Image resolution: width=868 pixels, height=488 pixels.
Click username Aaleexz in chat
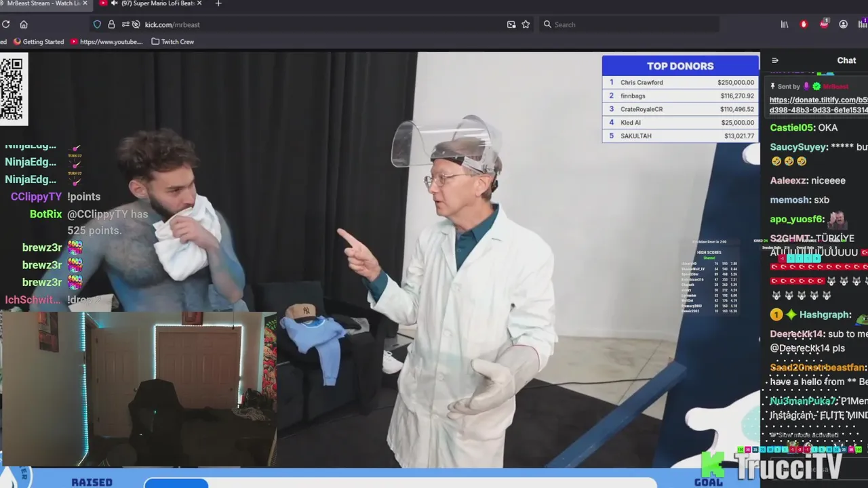(x=789, y=180)
